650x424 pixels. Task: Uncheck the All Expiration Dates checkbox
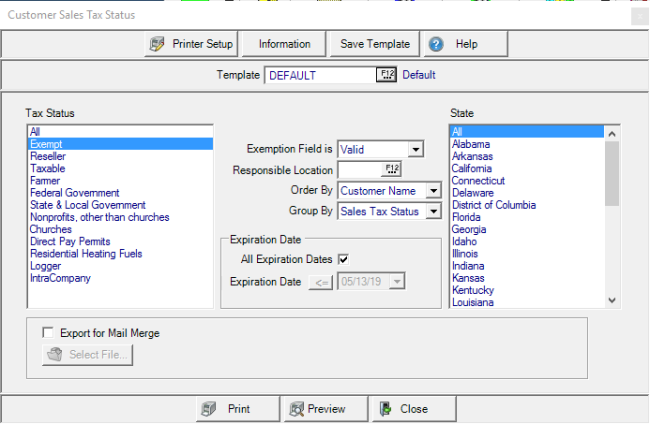click(x=343, y=260)
